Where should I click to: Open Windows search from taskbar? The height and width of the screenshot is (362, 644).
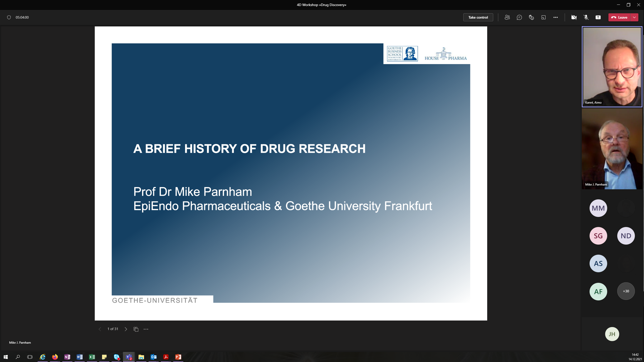click(x=18, y=357)
